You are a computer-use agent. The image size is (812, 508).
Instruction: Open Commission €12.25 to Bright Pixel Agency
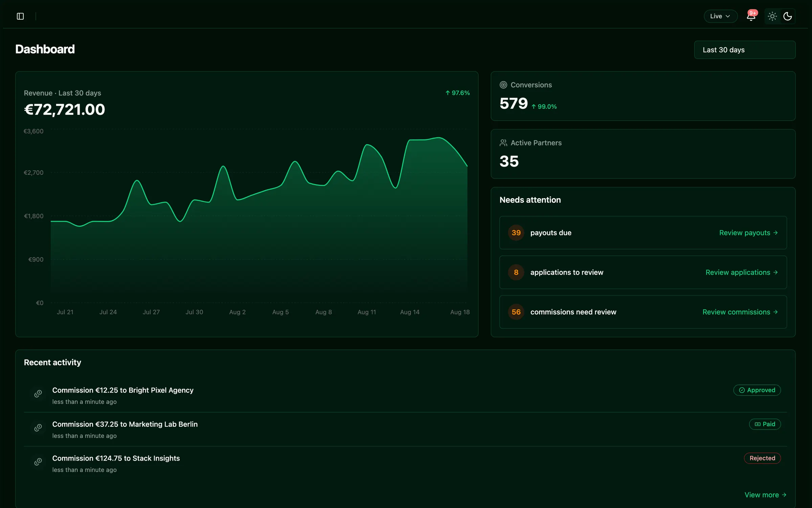pos(123,390)
